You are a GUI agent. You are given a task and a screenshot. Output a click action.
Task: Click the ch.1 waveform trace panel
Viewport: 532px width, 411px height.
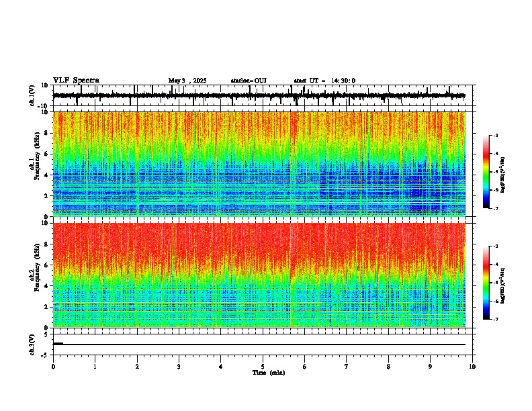pyautogui.click(x=263, y=95)
